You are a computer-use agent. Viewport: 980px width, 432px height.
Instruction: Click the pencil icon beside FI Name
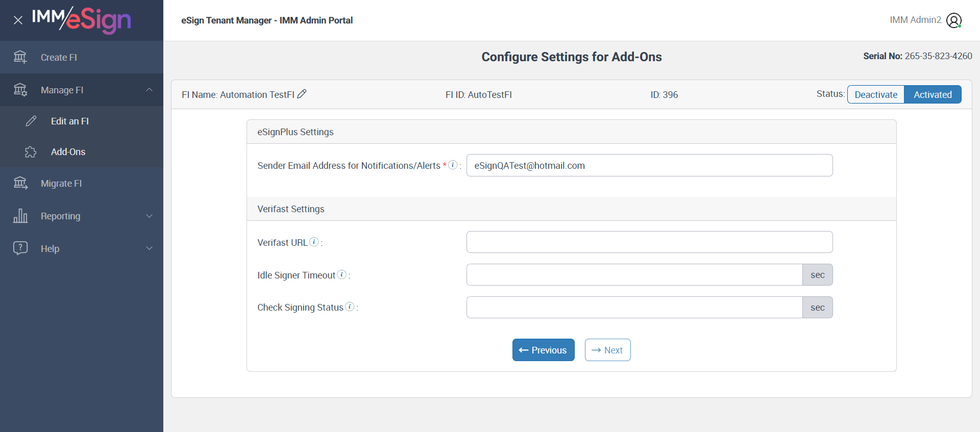click(302, 94)
